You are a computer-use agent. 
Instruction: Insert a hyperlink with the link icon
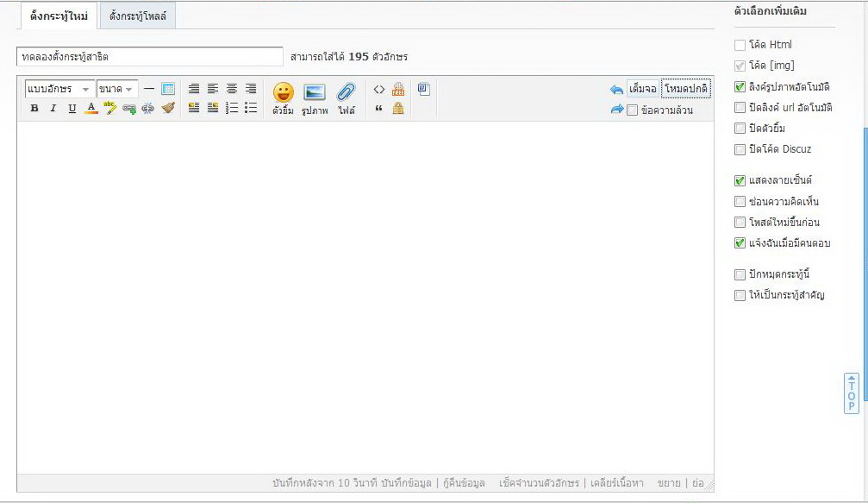pos(129,108)
